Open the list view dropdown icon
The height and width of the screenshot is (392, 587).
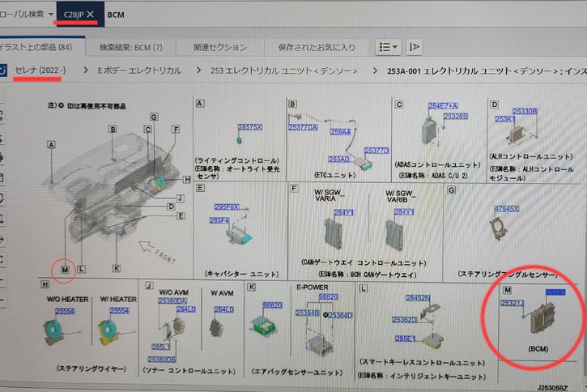pos(388,47)
